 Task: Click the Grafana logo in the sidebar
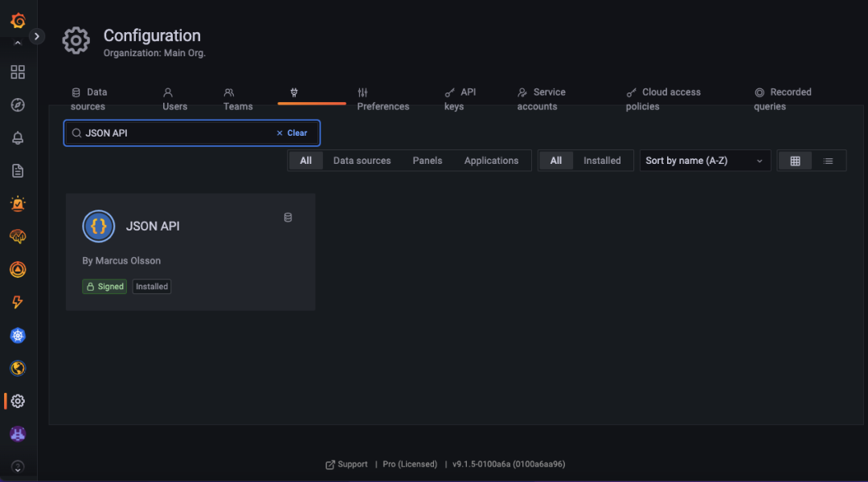click(18, 21)
